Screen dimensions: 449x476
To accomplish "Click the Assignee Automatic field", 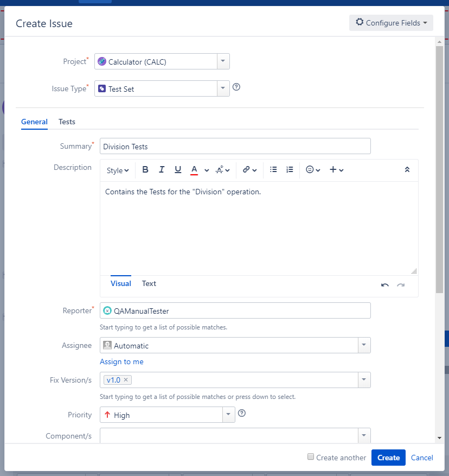I will [x=229, y=345].
